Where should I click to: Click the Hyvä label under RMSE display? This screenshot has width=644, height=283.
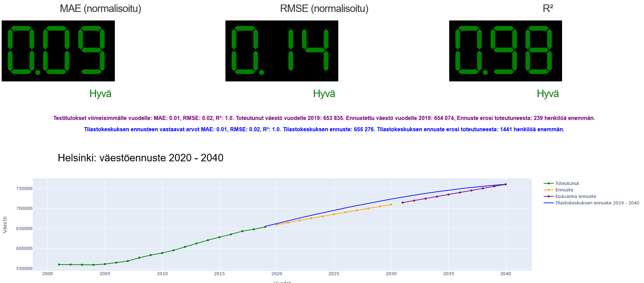click(x=324, y=94)
